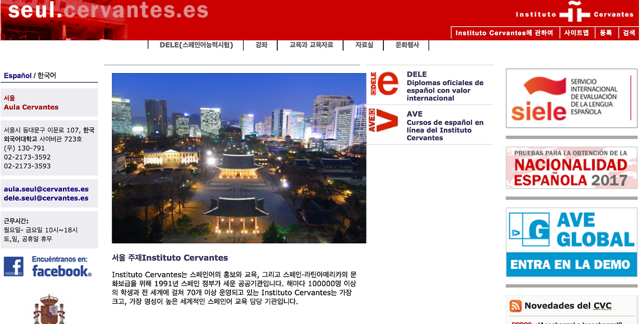Click the RSS feed icon beside Novedades del CVC

516,306
